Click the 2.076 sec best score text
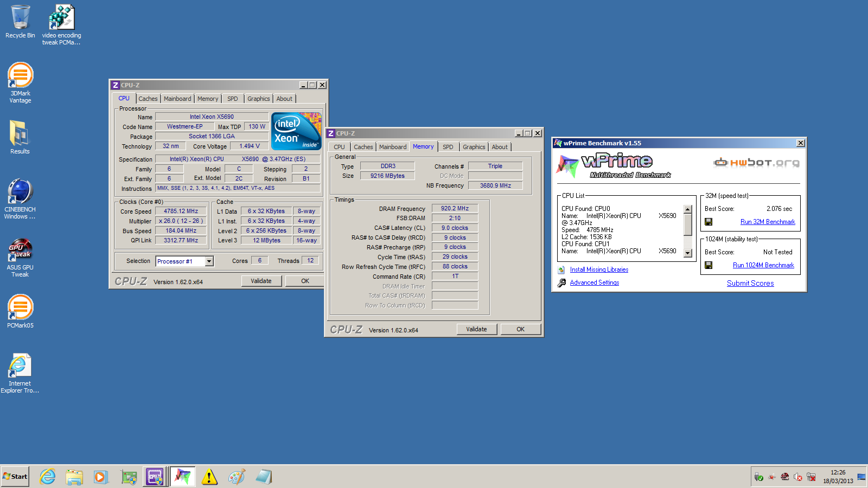This screenshot has width=868, height=488. (779, 209)
